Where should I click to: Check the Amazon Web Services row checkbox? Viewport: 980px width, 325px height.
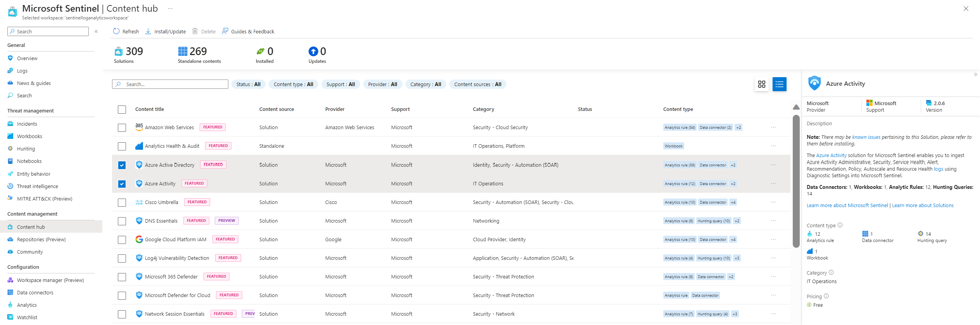point(122,128)
